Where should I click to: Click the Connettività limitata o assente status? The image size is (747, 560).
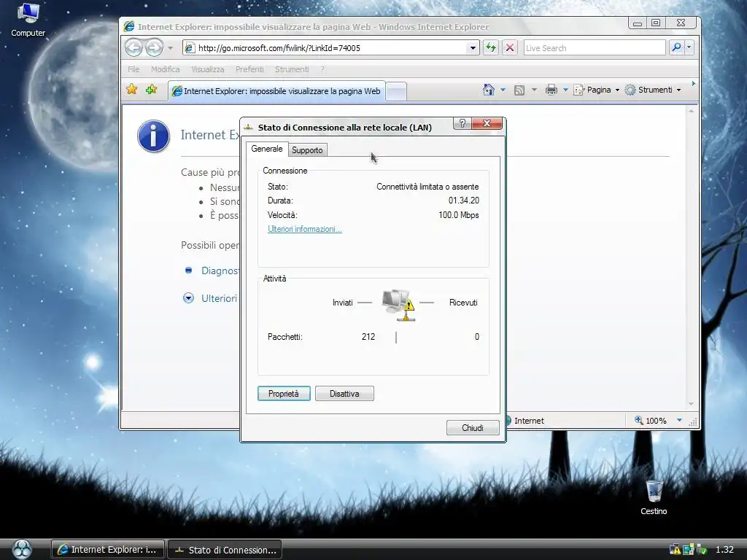[427, 187]
